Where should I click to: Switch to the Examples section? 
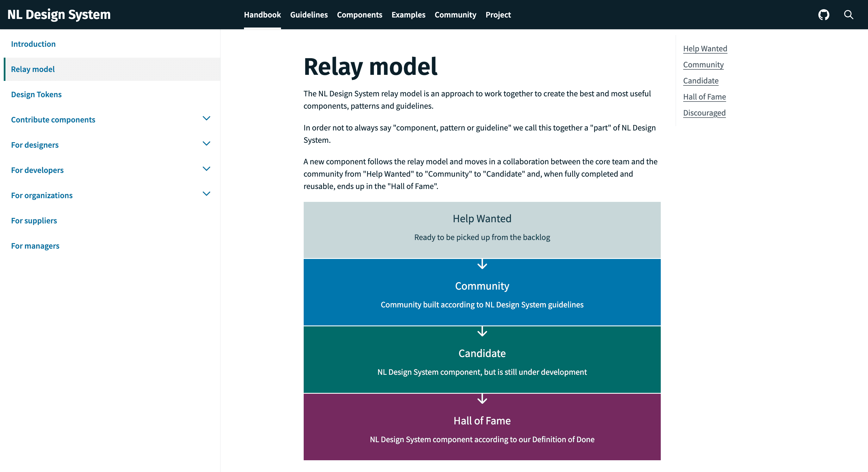[408, 15]
